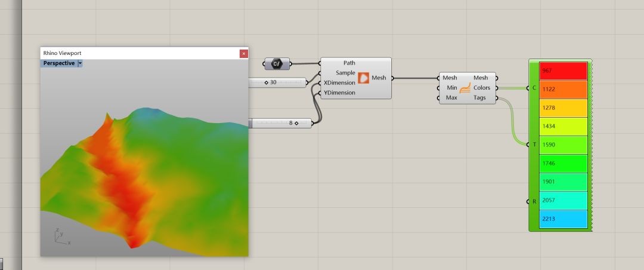Image resolution: width=644 pixels, height=270 pixels.
Task: Click the orange terrain mesh component icon
Action: pyautogui.click(x=363, y=78)
